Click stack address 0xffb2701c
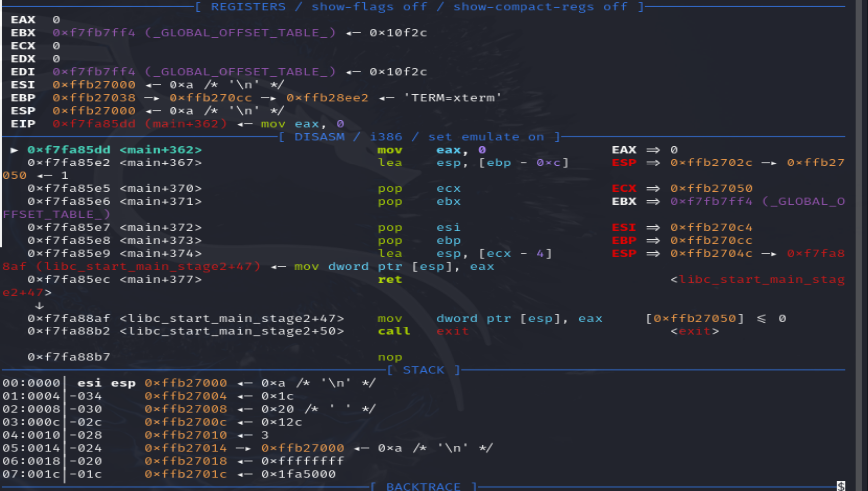The width and height of the screenshot is (868, 491). (185, 474)
